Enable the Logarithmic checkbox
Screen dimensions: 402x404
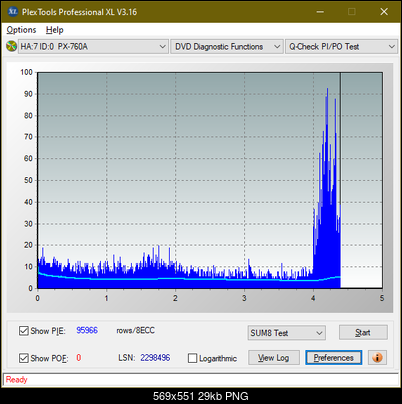click(x=192, y=358)
